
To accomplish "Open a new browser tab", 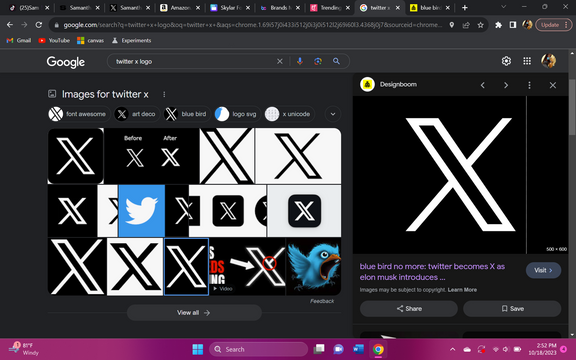I will click(465, 7).
